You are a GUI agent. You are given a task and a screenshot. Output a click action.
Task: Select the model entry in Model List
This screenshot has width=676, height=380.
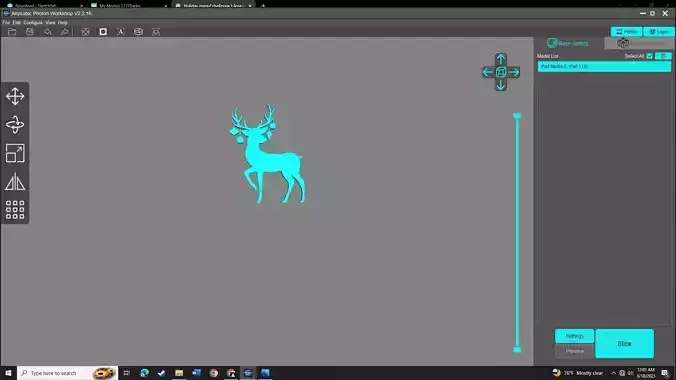604,66
